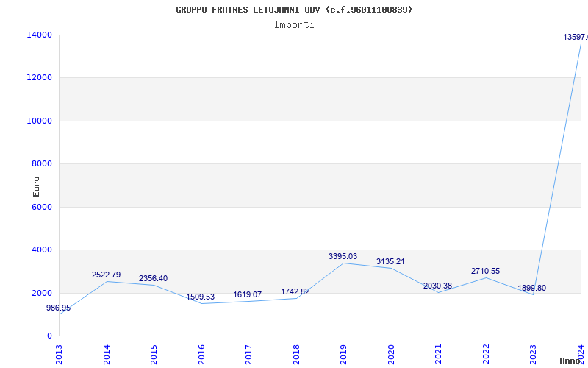The height and width of the screenshot is (368, 588).
Task: Click the 2019 year tick label
Action: (x=344, y=354)
